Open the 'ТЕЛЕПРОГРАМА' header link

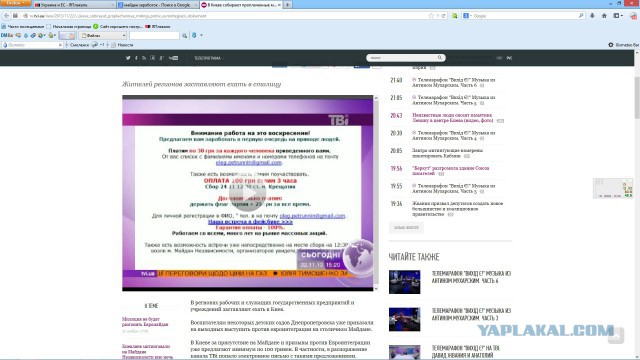point(207,58)
